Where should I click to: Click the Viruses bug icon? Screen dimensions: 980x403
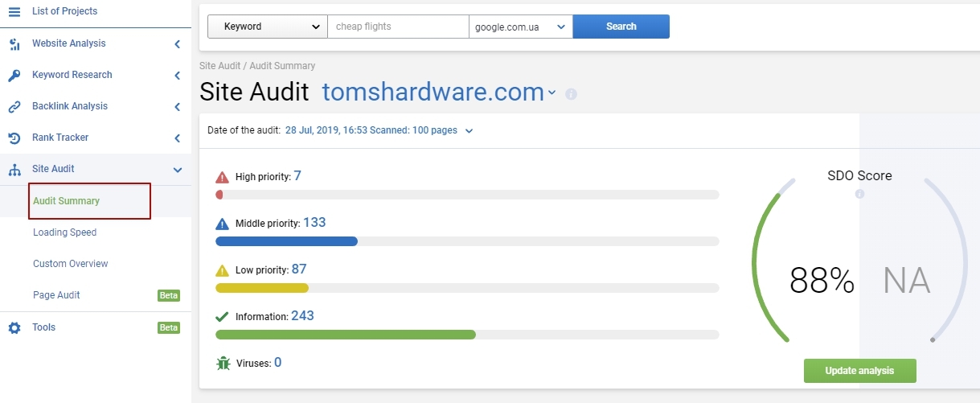(223, 364)
